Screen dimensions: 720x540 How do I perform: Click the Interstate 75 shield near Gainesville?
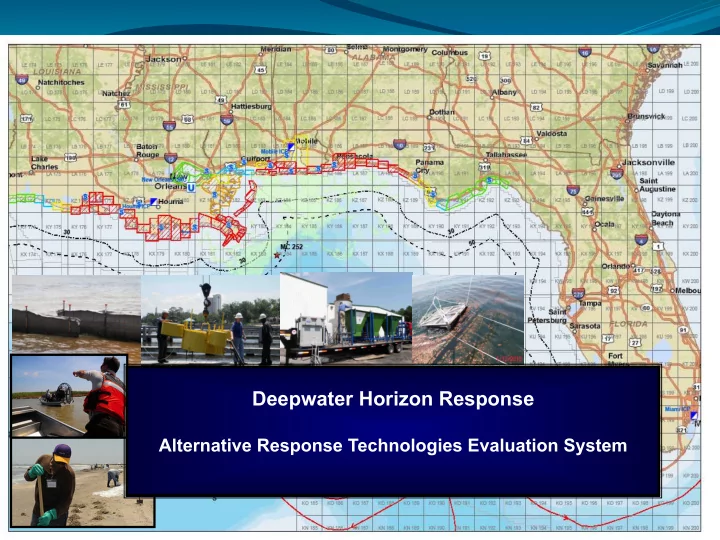tap(573, 190)
